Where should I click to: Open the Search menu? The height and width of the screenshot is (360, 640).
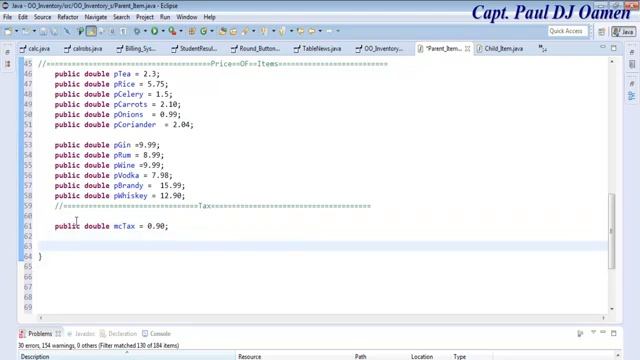point(121,17)
